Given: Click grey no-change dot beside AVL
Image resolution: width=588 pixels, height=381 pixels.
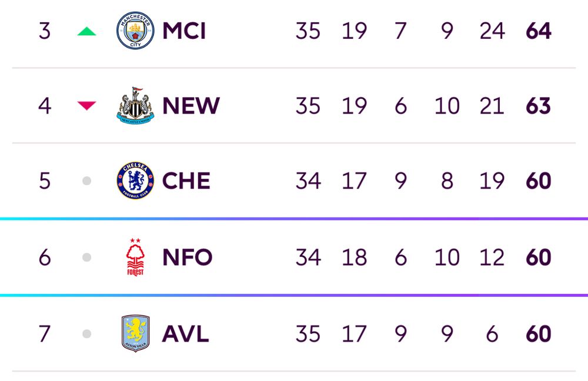Looking at the screenshot, I should click(x=86, y=334).
